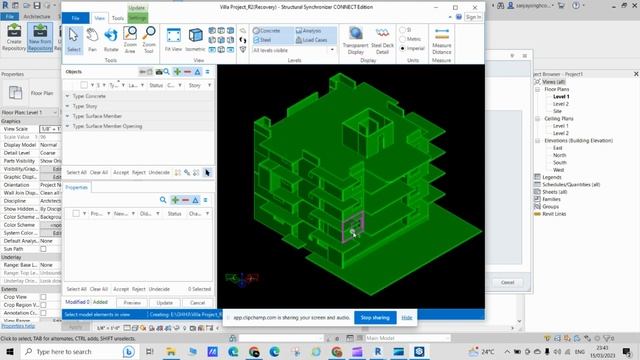Open the Architecture tab in Revit

pyautogui.click(x=37, y=17)
